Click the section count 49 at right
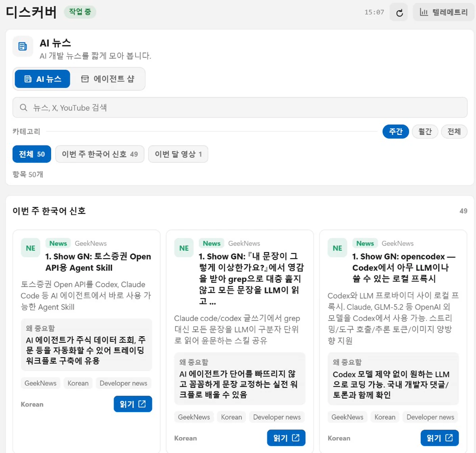This screenshot has width=476, height=453. pos(463,211)
